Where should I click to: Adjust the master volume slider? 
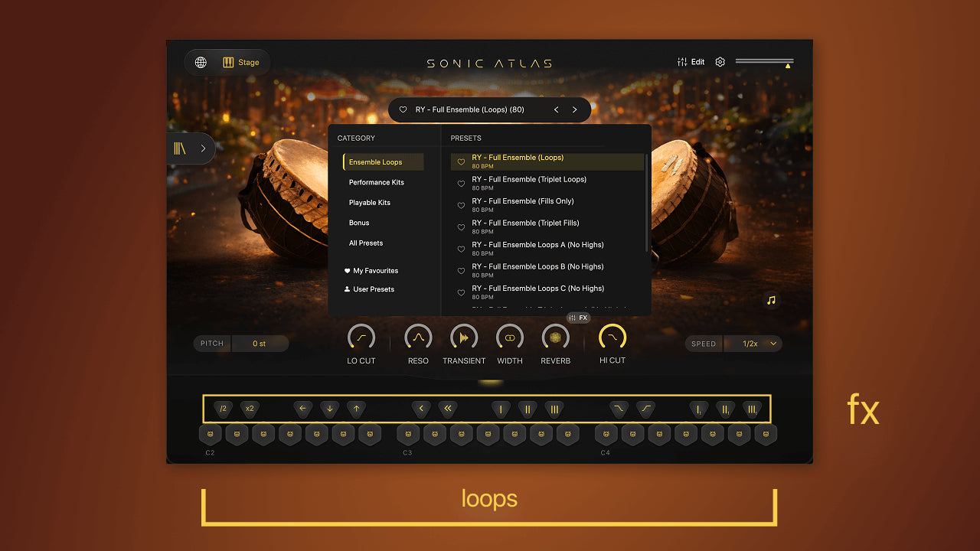coord(764,61)
